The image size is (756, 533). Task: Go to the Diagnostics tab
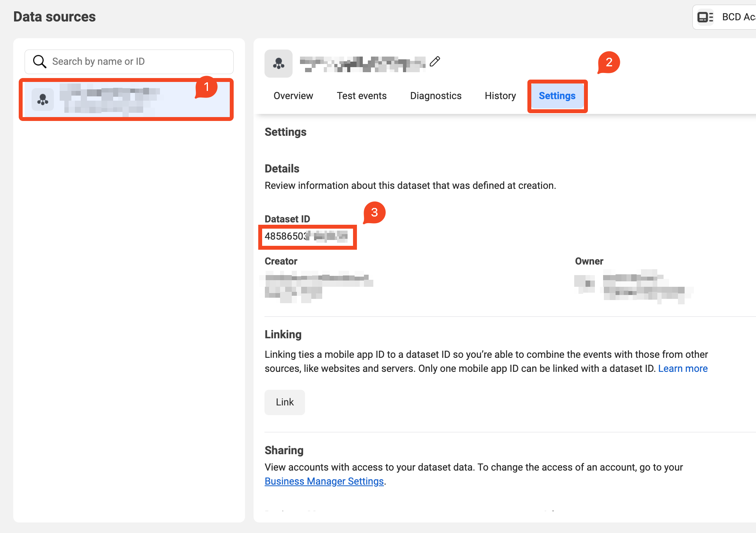(x=436, y=96)
